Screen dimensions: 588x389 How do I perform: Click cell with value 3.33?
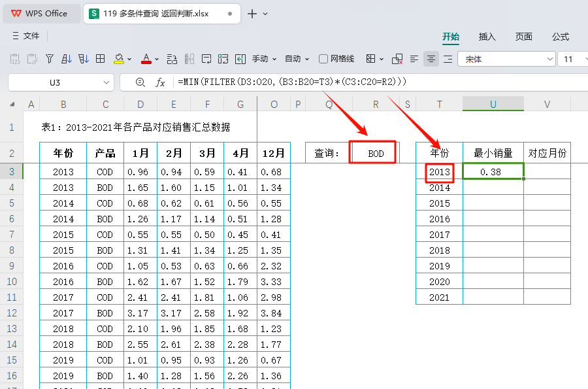pyautogui.click(x=274, y=281)
